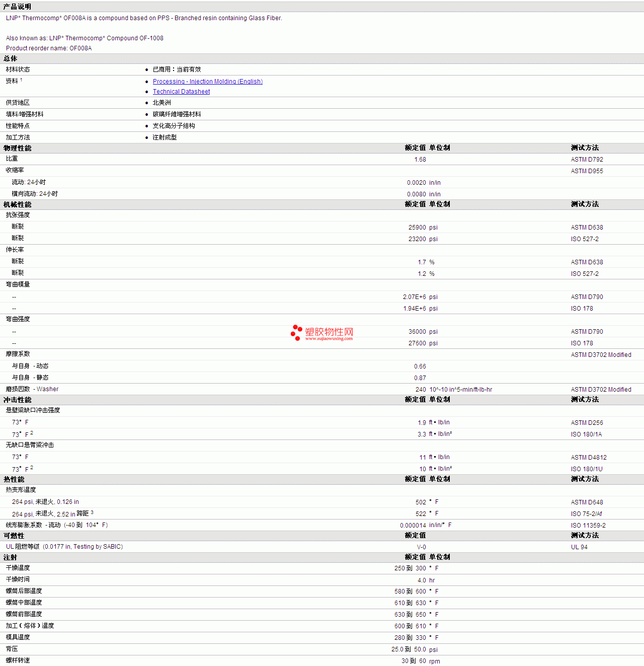
Task: Select UL 94 test method
Action: 579,547
